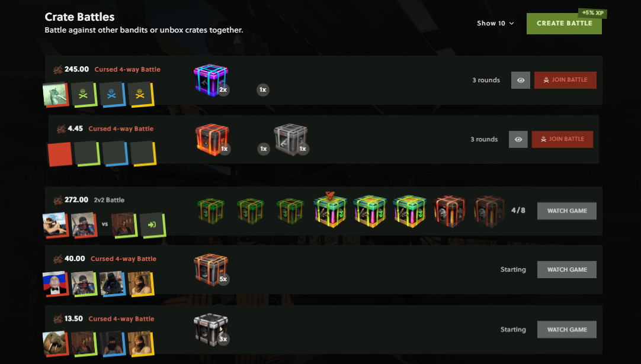Screen dimensions: 641x364
Task: Click the green skull empty slot in 245.00 battle
Action: 84,94
